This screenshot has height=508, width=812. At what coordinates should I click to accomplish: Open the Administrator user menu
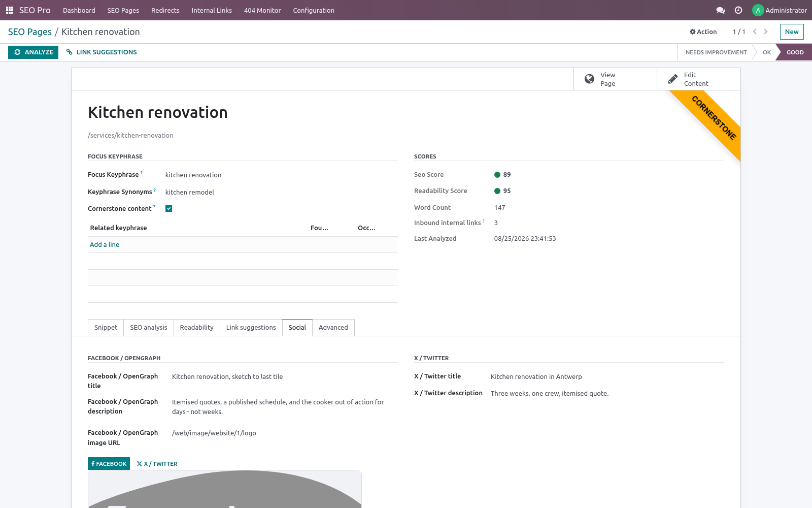tap(780, 10)
